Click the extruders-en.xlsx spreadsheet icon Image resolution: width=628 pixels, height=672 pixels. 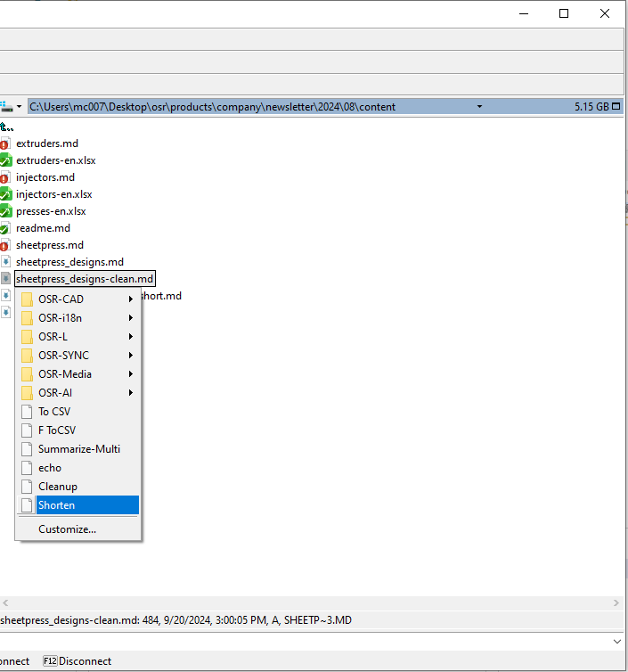[5, 160]
